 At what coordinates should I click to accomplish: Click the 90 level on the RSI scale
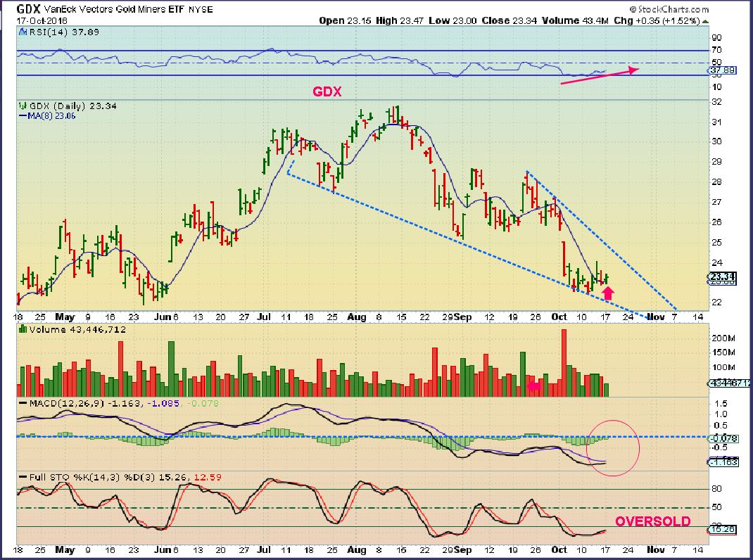tap(716, 38)
